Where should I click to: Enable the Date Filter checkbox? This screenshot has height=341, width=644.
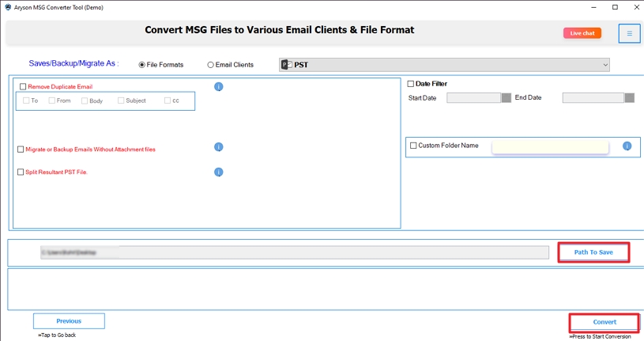point(410,84)
